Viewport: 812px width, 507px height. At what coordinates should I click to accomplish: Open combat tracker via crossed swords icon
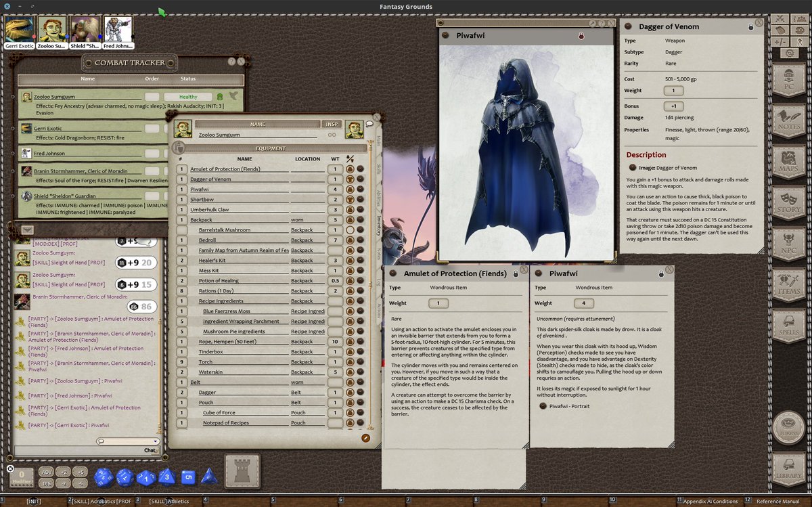[781, 19]
